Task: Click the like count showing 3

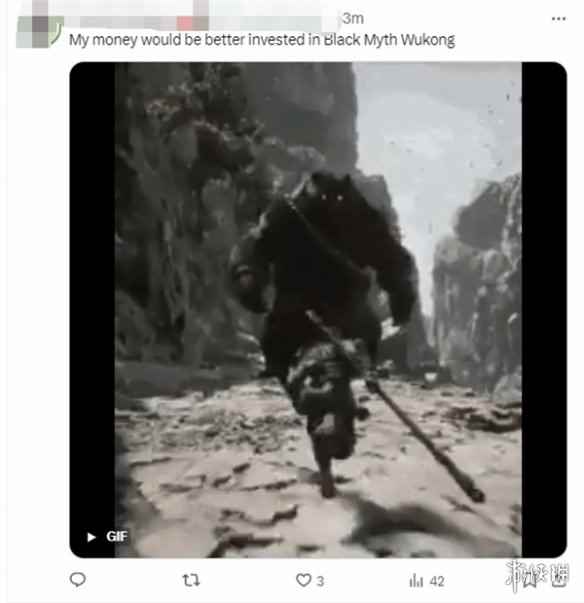Action: tap(320, 581)
